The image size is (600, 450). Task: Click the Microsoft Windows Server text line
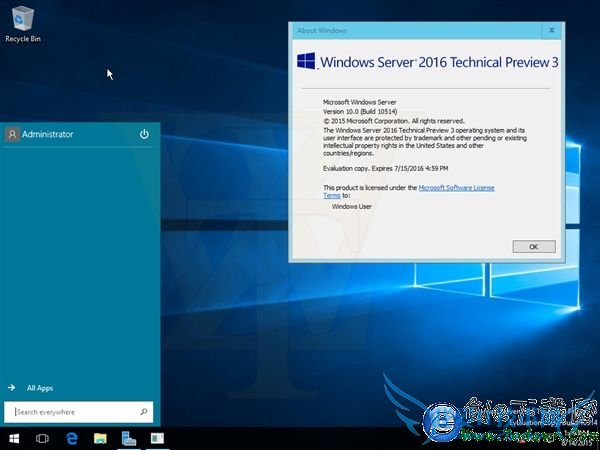point(359,102)
